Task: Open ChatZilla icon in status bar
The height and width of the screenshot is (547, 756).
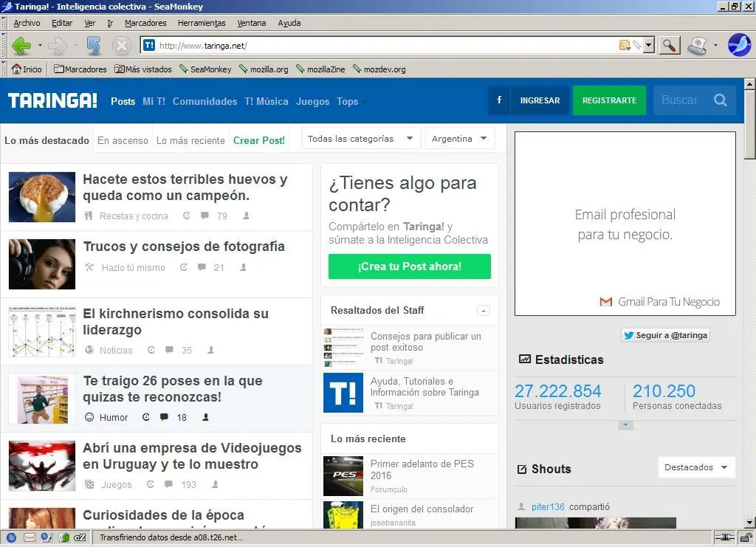Action: tap(80, 537)
